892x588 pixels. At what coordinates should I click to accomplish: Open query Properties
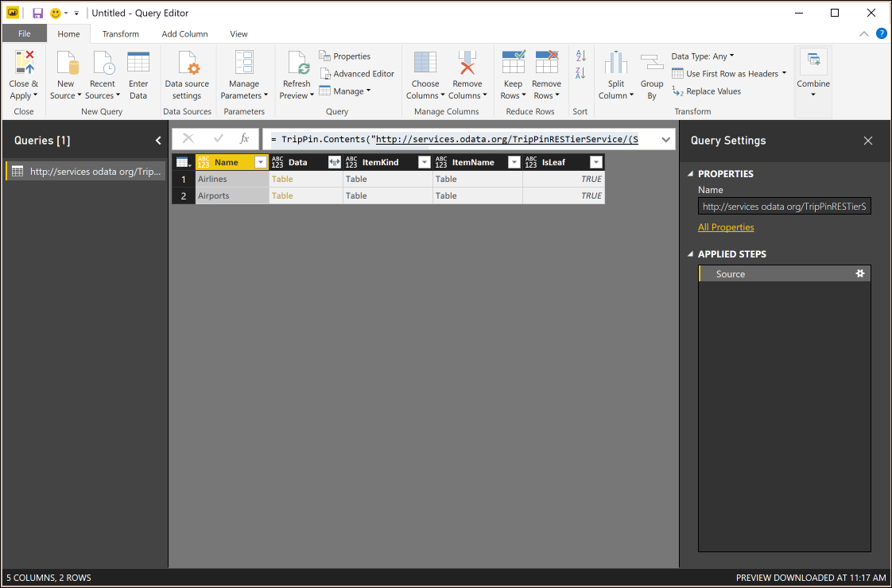(345, 56)
